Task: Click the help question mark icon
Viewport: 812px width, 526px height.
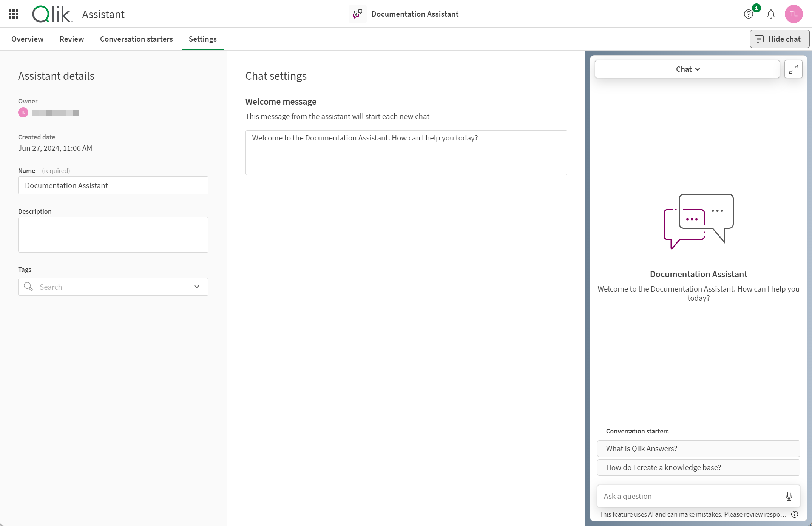Action: click(x=748, y=14)
